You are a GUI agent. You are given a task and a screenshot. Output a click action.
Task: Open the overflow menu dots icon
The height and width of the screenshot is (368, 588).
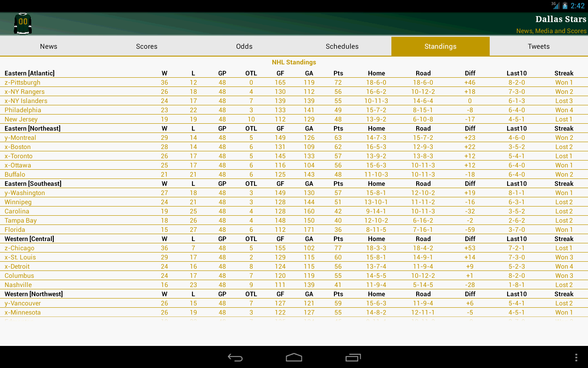click(576, 357)
